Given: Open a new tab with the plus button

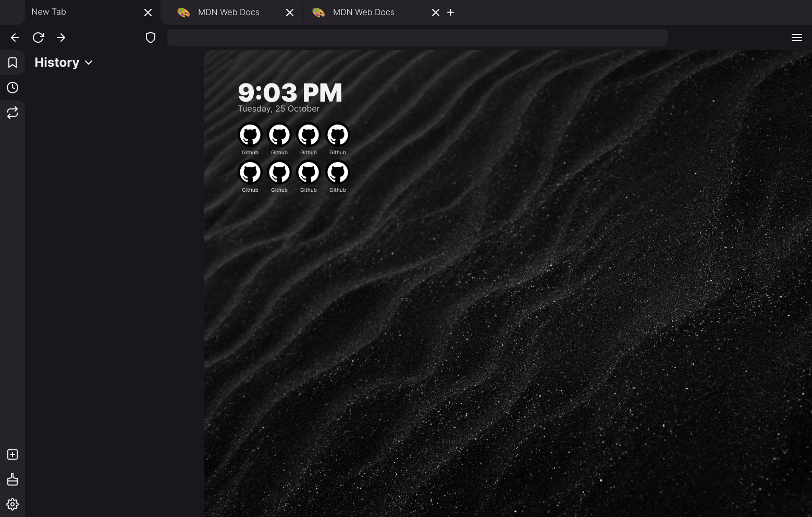Looking at the screenshot, I should [x=450, y=12].
